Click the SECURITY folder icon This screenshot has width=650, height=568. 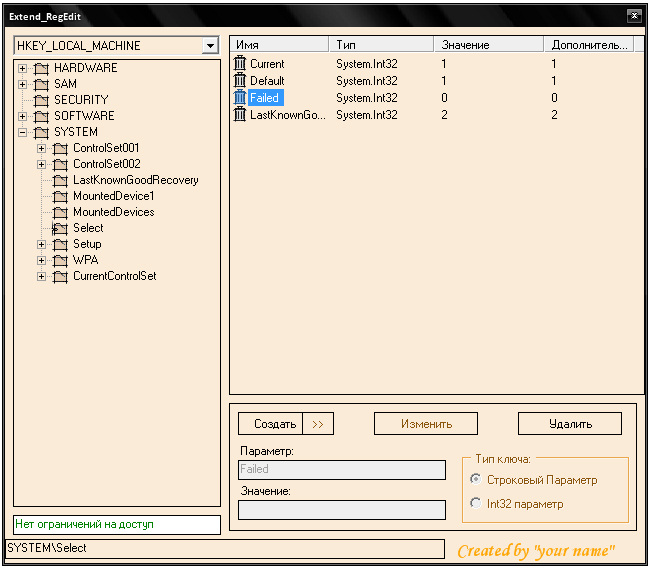(x=41, y=100)
